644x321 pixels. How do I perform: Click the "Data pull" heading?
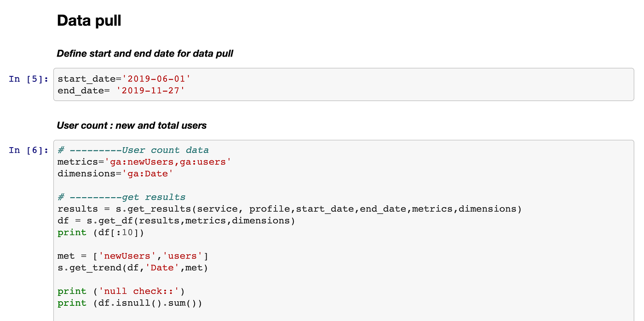coord(89,21)
